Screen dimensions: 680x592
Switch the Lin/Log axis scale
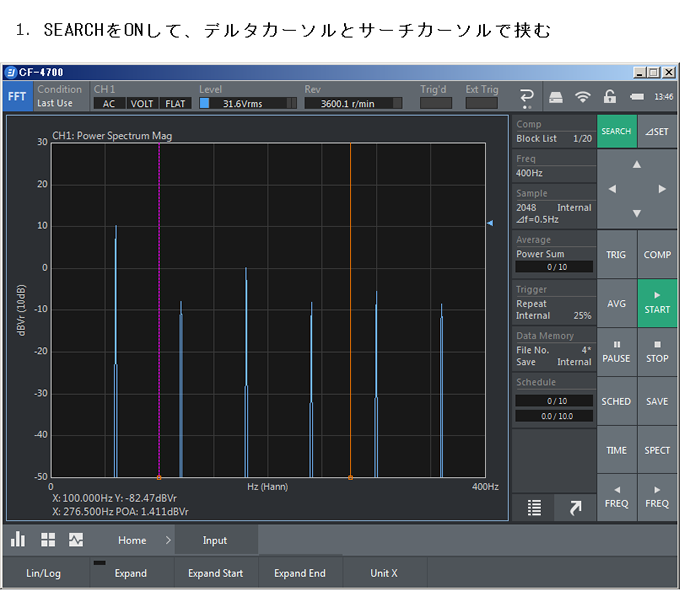43,573
